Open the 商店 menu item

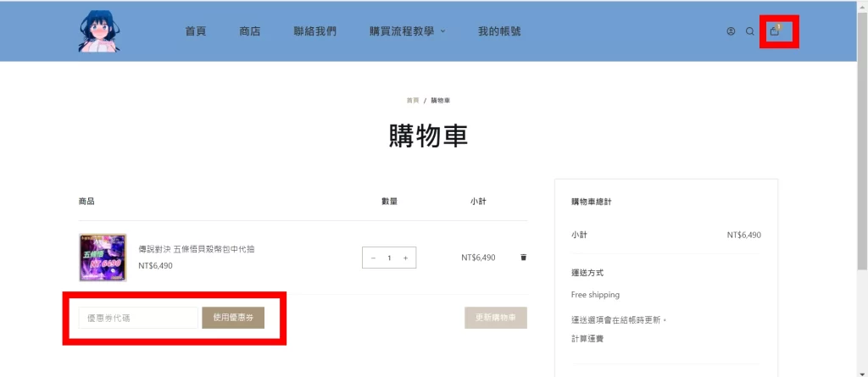pyautogui.click(x=250, y=31)
